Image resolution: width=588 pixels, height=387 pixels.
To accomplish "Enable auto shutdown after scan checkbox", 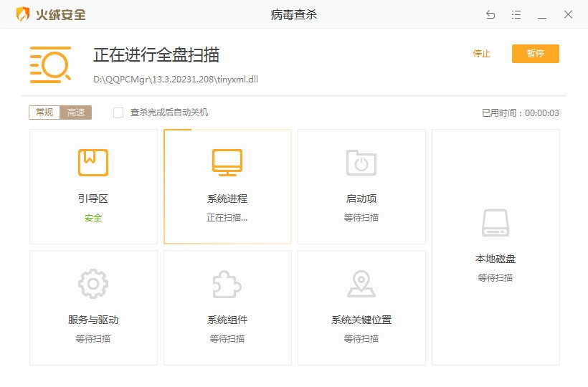I will coord(118,113).
